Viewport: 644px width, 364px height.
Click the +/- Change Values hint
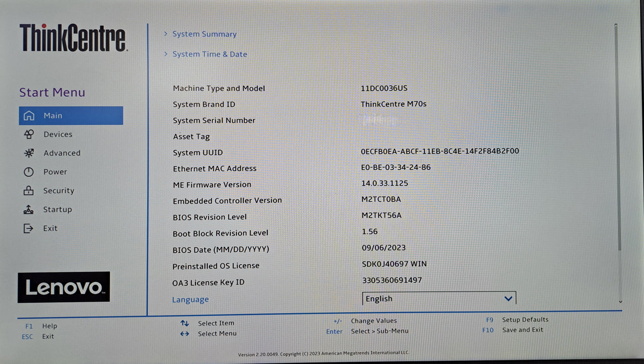[x=365, y=321]
